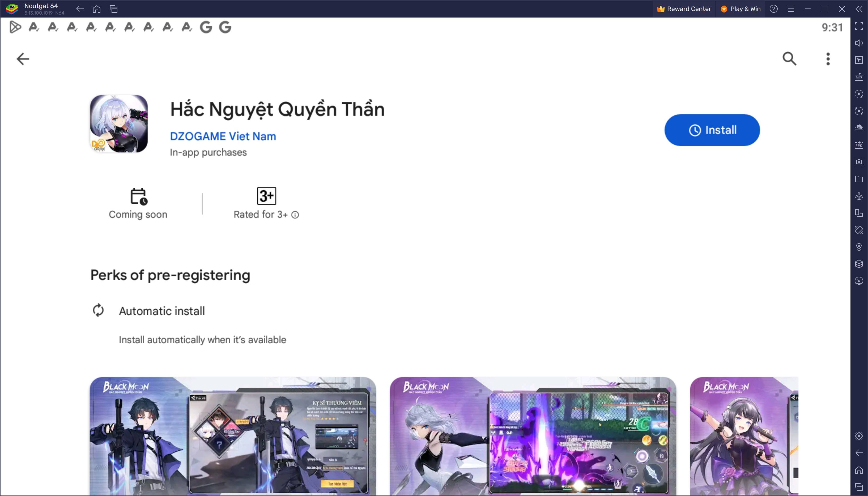
Task: Open first screenshot with dark-haired swordsman
Action: click(233, 436)
